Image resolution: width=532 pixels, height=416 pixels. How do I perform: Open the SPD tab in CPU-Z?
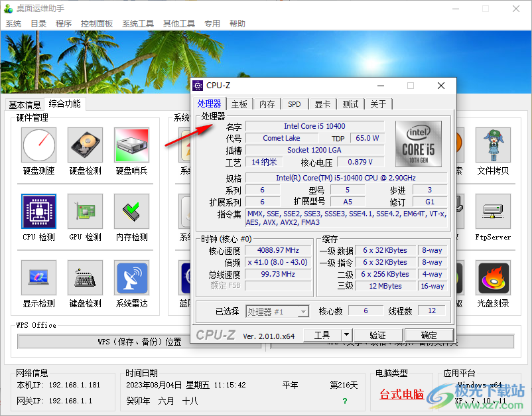[295, 104]
